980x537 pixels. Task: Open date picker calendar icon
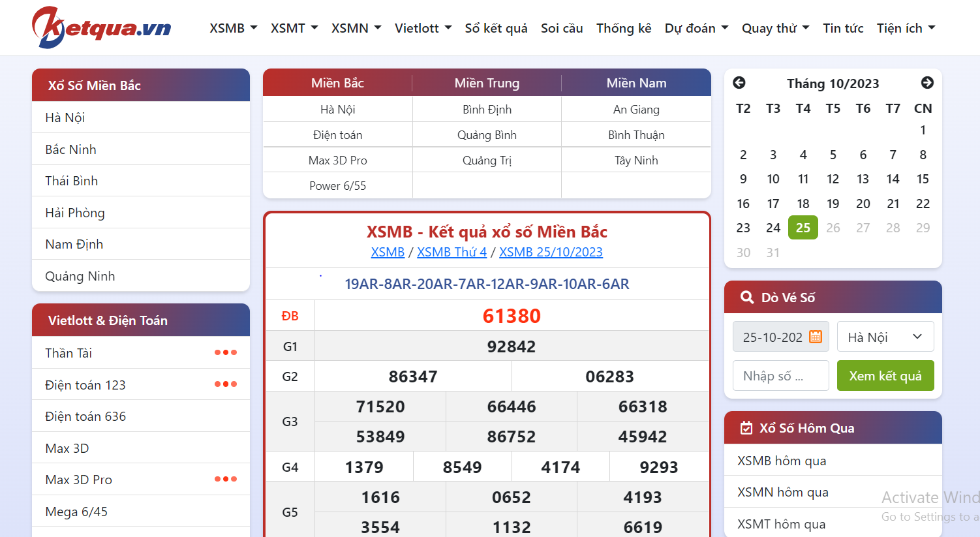816,337
